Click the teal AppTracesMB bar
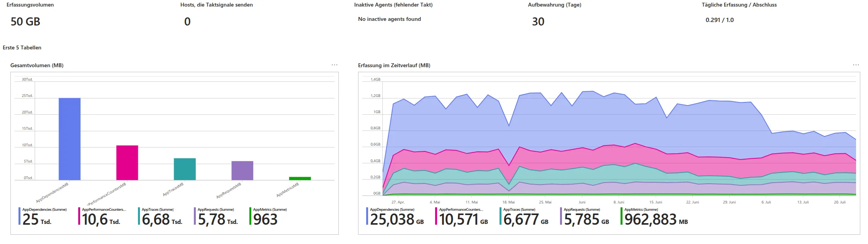Viewport: 868px width, 244px height. [x=185, y=169]
